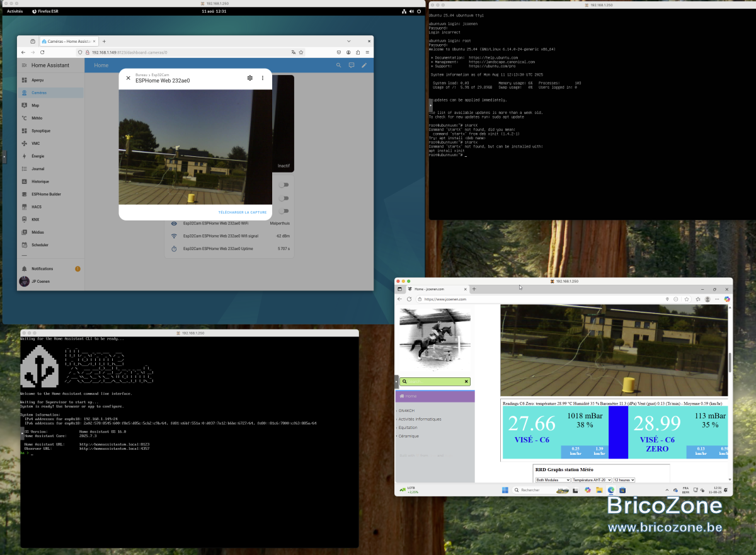Open the Firefox hamburger application menu
The width and height of the screenshot is (756, 555).
(367, 52)
